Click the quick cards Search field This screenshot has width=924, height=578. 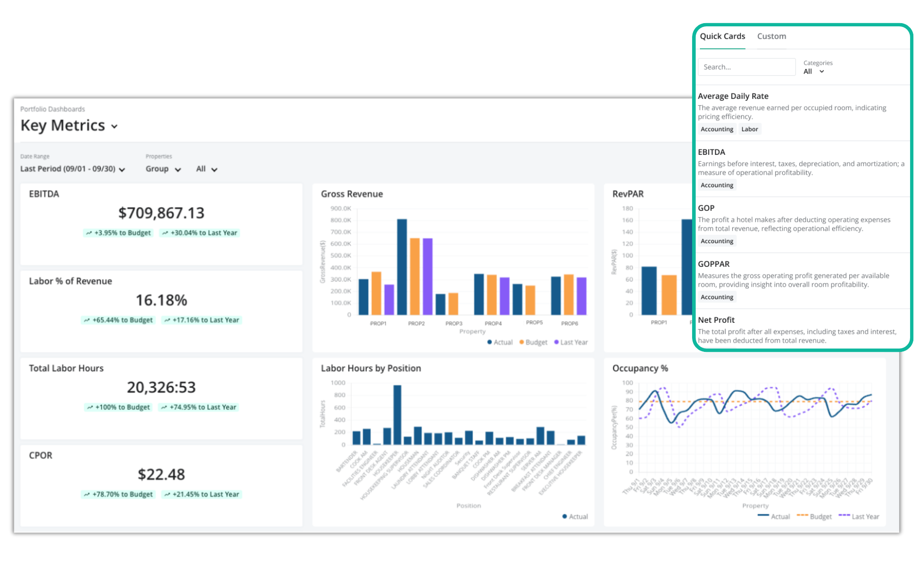pyautogui.click(x=746, y=67)
